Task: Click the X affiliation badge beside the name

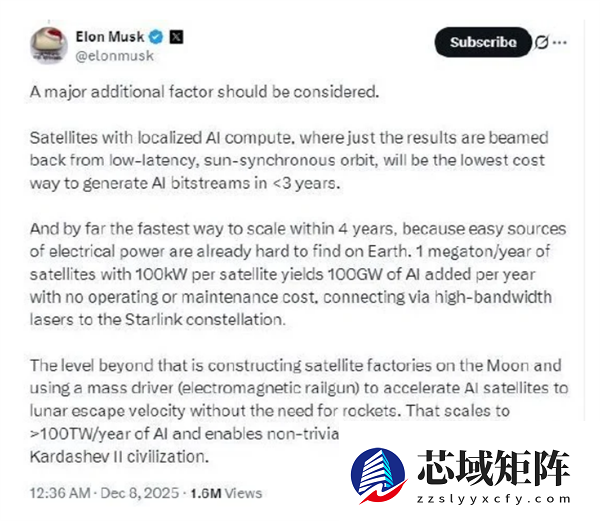Action: pos(175,37)
